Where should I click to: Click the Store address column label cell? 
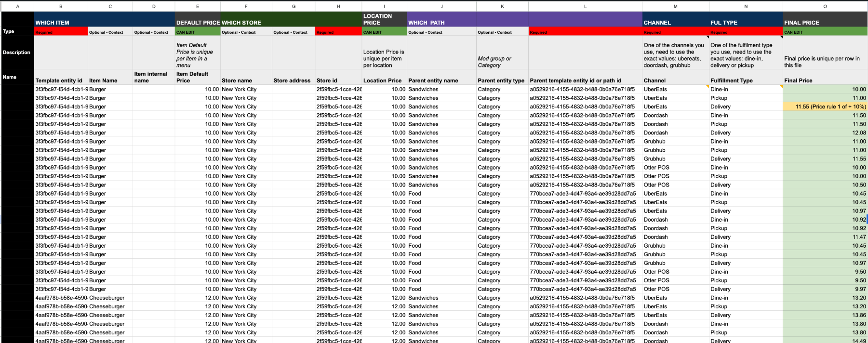point(293,80)
